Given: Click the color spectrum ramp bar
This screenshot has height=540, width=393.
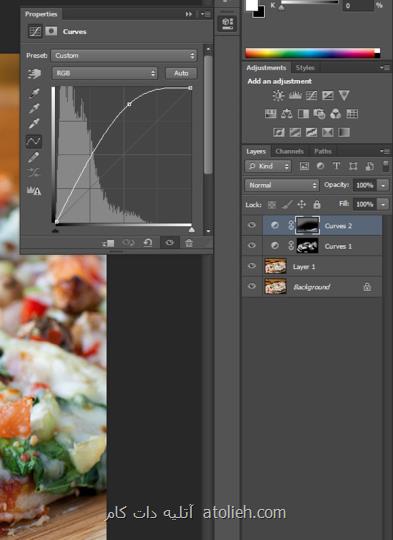Looking at the screenshot, I should coord(313,53).
